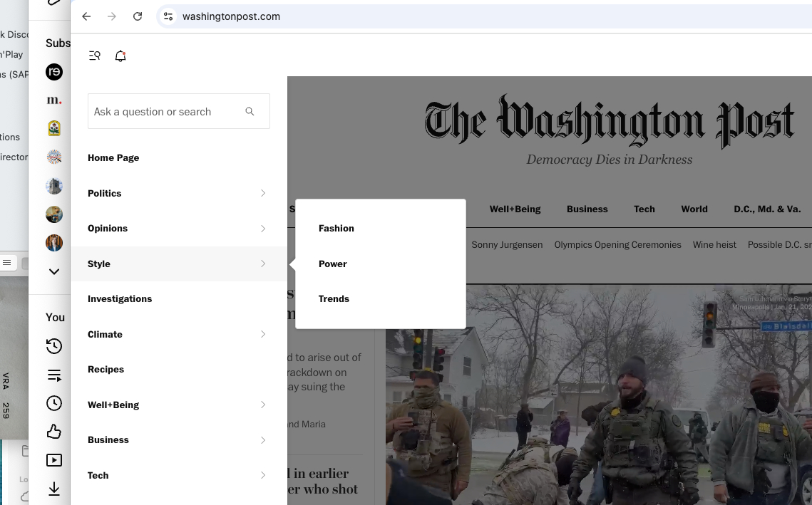Go to Home Page in the side menu
This screenshot has height=505, width=812.
coord(113,158)
